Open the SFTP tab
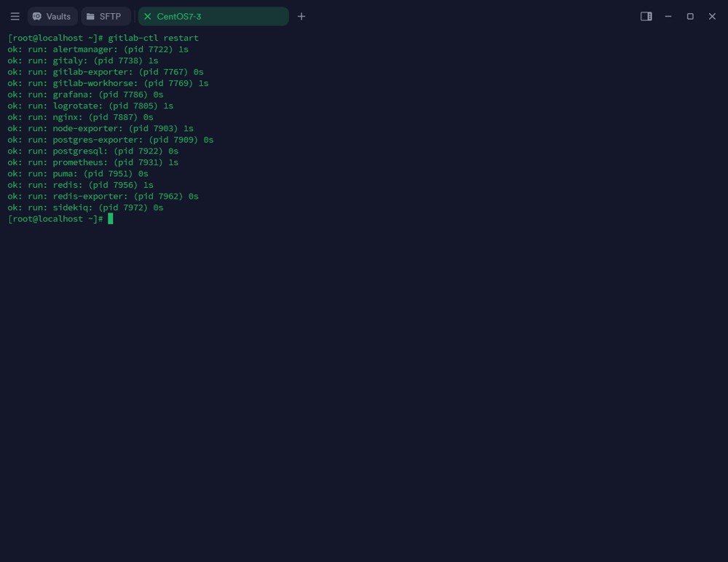Screen dimensions: 728x562 (106, 16)
